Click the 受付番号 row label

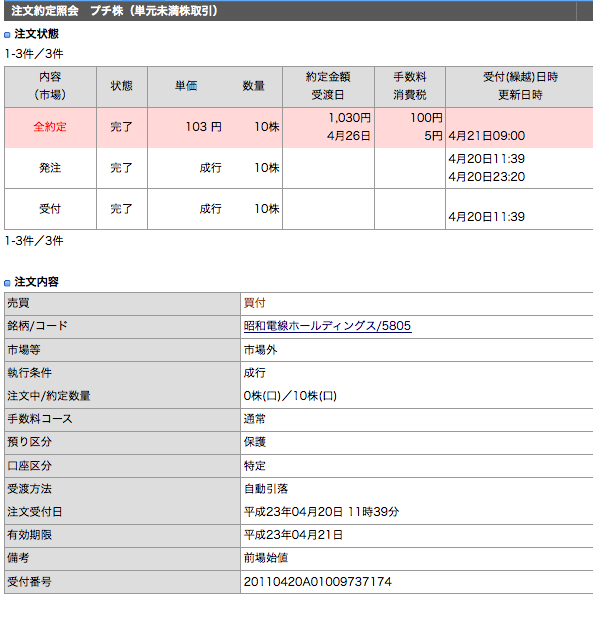(x=29, y=581)
